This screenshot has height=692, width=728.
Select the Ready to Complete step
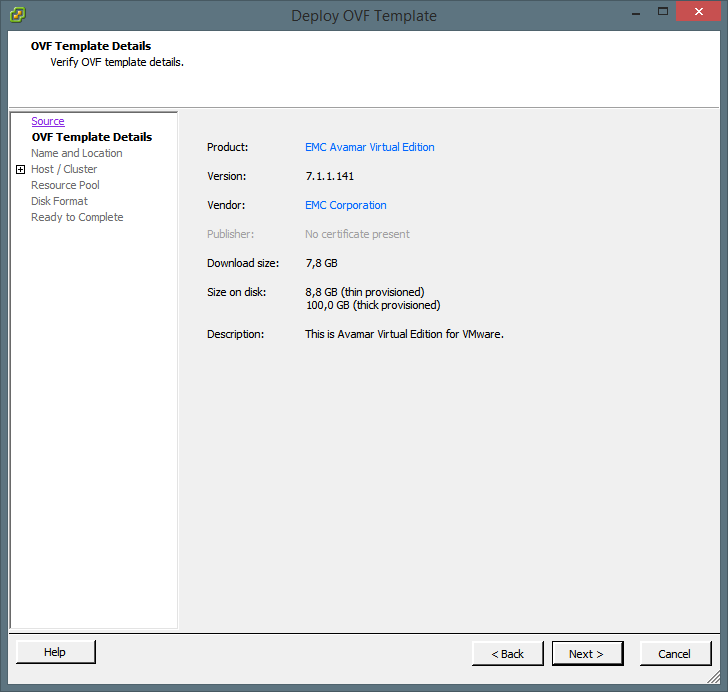pyautogui.click(x=77, y=217)
